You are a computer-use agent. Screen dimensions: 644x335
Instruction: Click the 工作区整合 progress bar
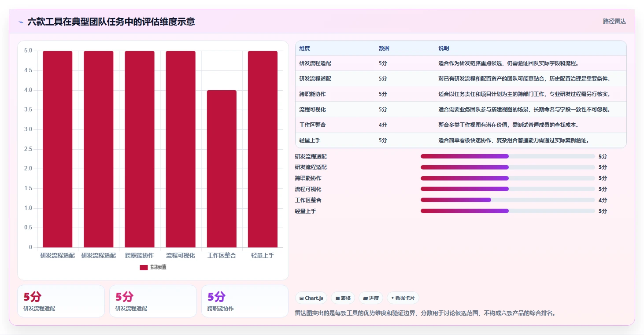(508, 200)
